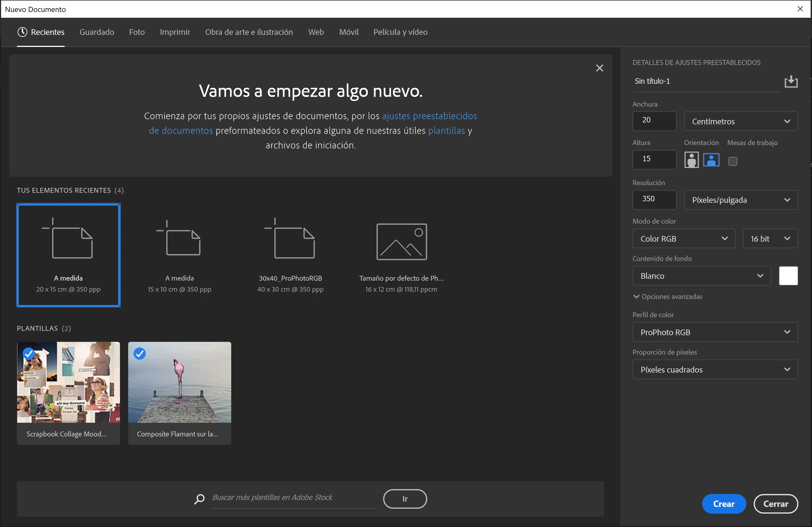Open the Película y vídeo tab
This screenshot has height=527, width=812.
tap(400, 32)
